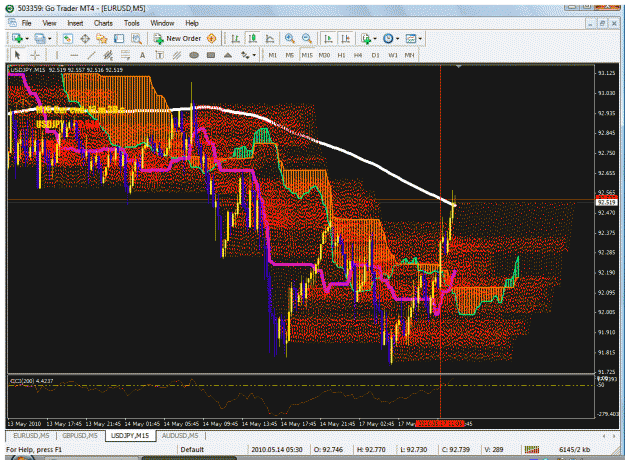Set timeframe to H4

(x=358, y=55)
